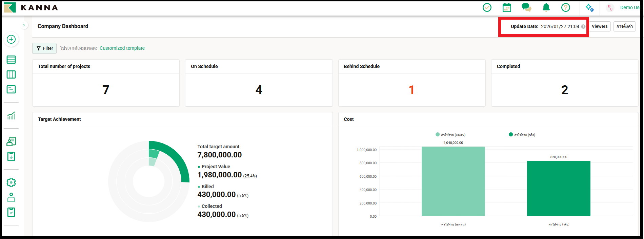
Task: Toggle the dark green actual-cost legend item
Action: tap(522, 135)
